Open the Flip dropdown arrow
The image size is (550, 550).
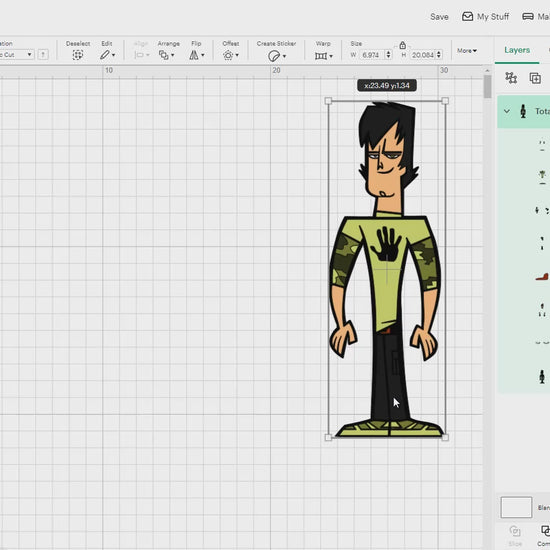[x=202, y=55]
